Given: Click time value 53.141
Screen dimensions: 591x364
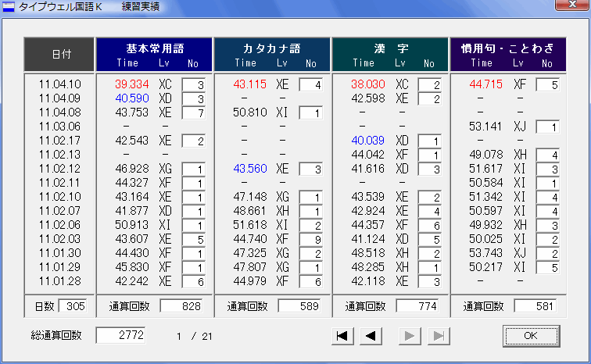Looking at the screenshot, I should point(485,127).
